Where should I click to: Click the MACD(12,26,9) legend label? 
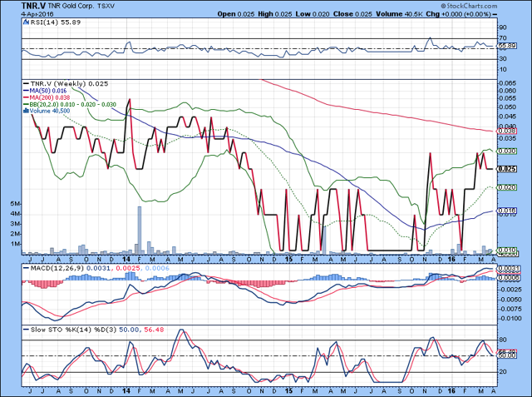pyautogui.click(x=57, y=268)
